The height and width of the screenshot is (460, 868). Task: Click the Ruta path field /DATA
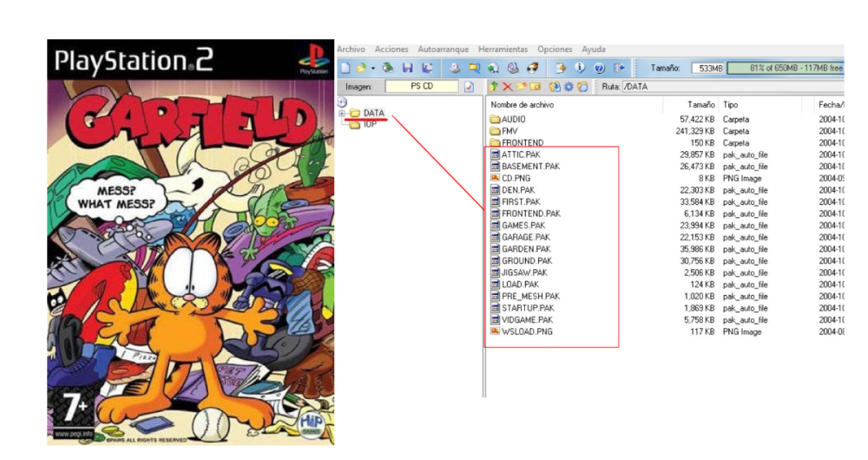(x=733, y=86)
